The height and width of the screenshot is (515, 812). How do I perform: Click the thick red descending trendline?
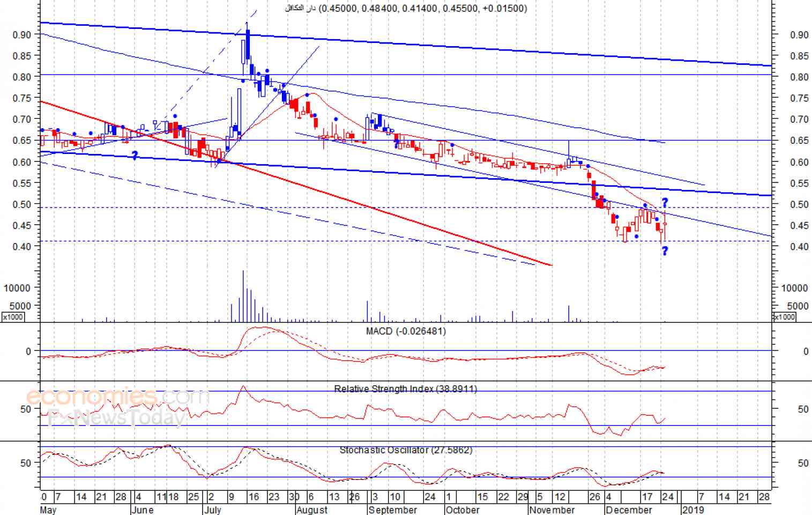click(x=296, y=183)
